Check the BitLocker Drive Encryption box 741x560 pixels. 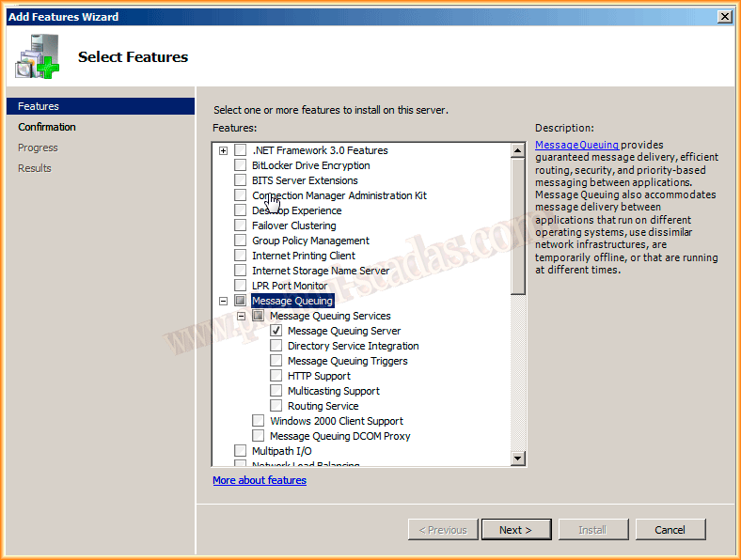241,165
